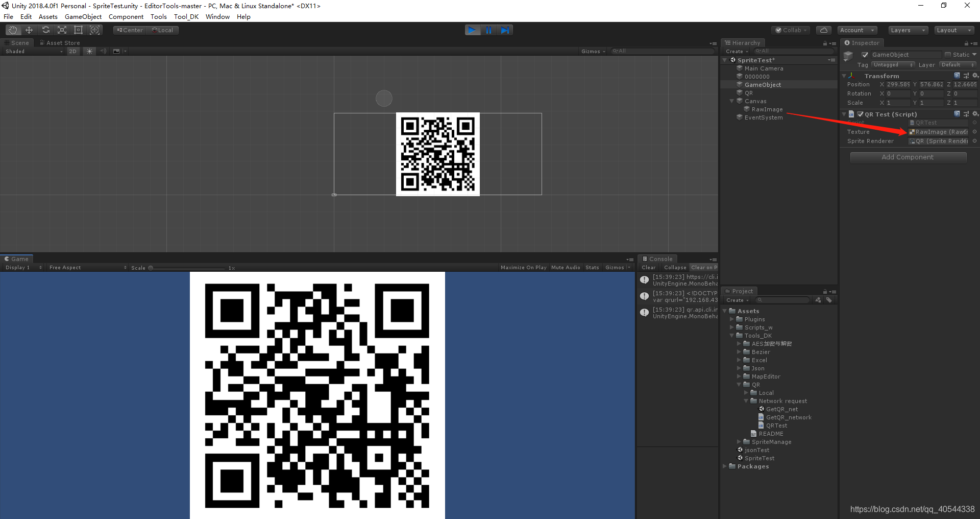
Task: Switch to the Asset Store tab
Action: (x=59, y=42)
